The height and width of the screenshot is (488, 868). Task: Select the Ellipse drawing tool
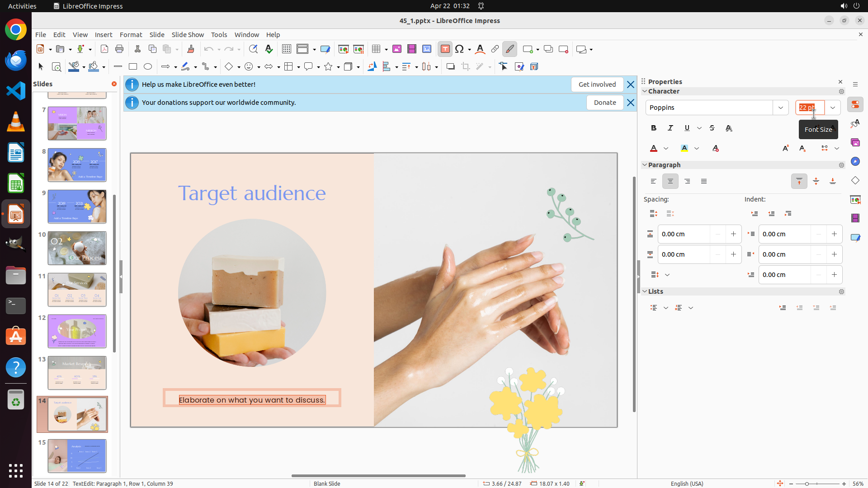tap(148, 67)
